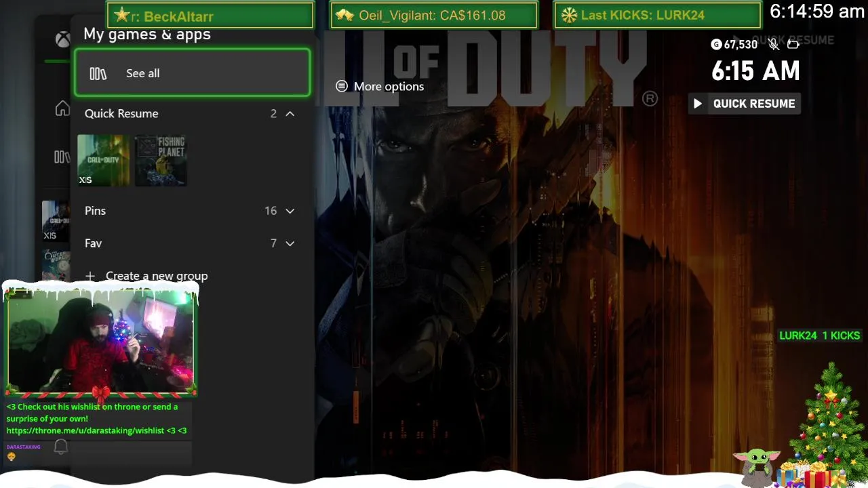The image size is (868, 488).
Task: Click the 6:14:59 am stream timestamp
Action: (817, 12)
